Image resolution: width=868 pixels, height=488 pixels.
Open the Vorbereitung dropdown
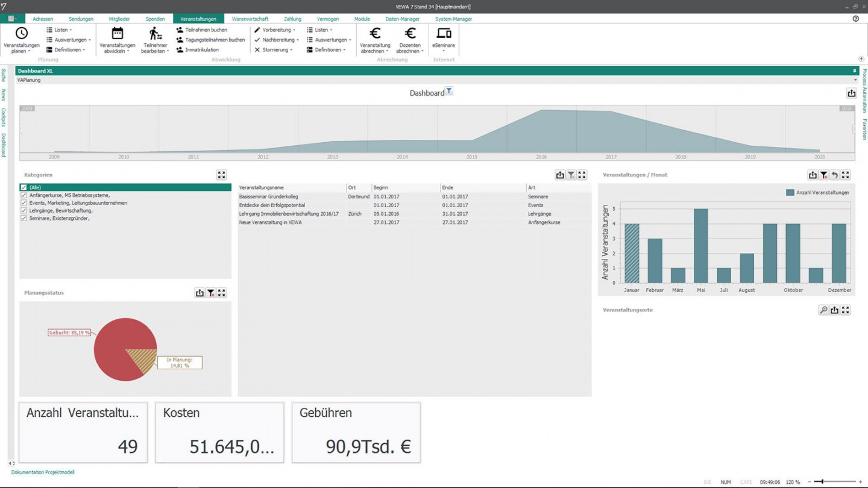[275, 30]
